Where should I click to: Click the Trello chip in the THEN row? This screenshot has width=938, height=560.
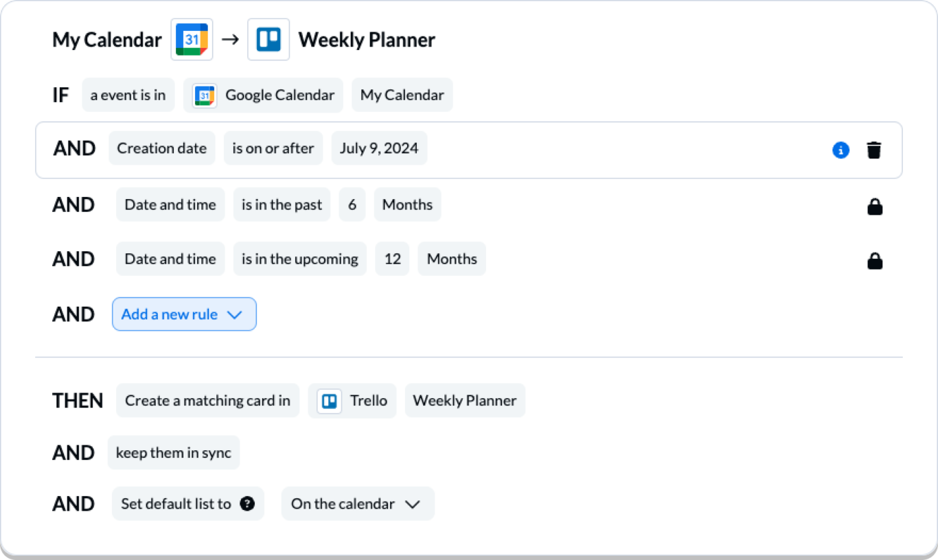[352, 401]
